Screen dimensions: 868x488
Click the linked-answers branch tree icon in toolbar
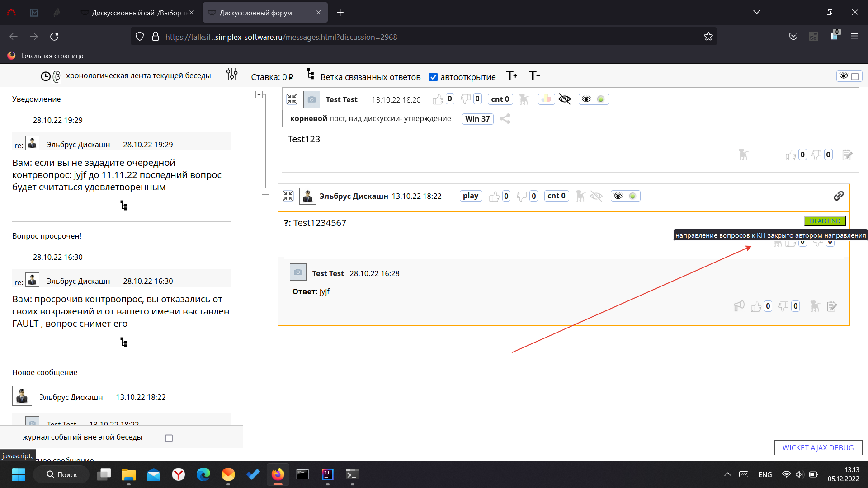click(310, 74)
